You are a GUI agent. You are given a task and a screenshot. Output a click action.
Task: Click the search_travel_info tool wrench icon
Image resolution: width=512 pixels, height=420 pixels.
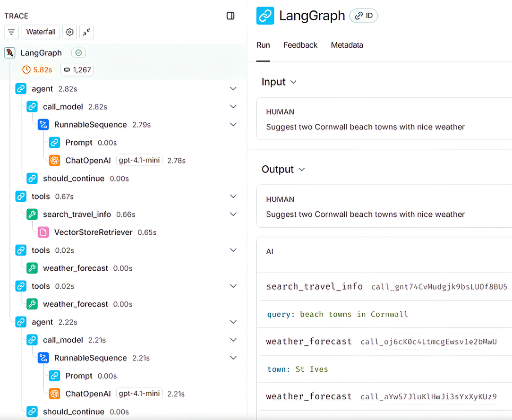click(x=32, y=214)
